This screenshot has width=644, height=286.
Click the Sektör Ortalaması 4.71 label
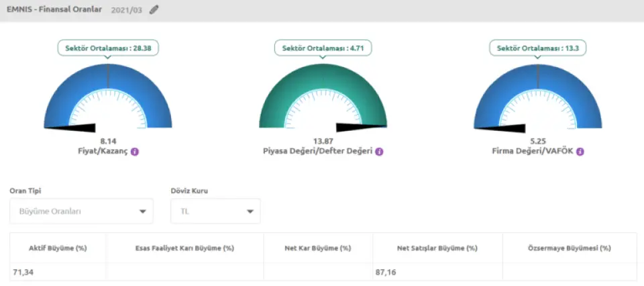tap(323, 48)
